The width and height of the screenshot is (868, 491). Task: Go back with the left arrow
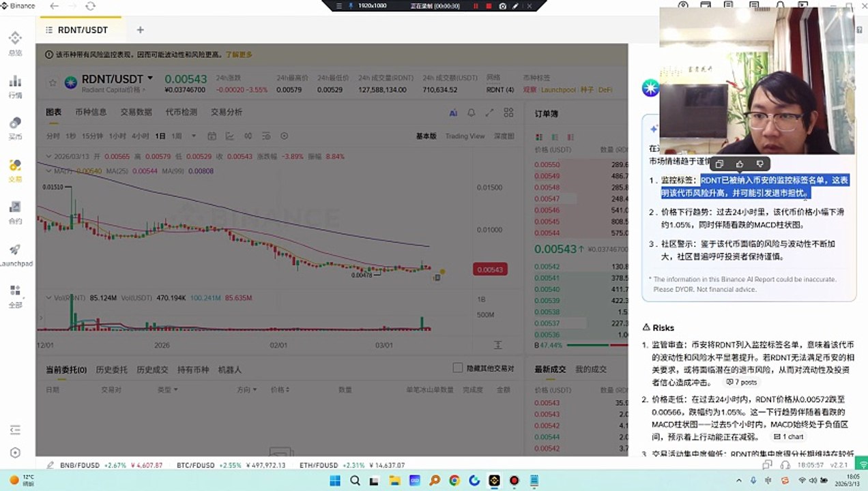pyautogui.click(x=54, y=6)
